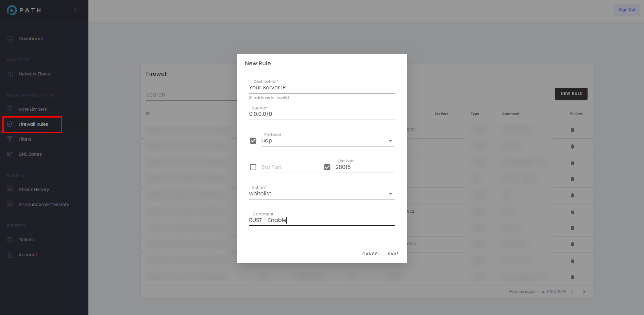This screenshot has width=644, height=315.
Task: Open the Tickets support link
Action: click(x=26, y=240)
